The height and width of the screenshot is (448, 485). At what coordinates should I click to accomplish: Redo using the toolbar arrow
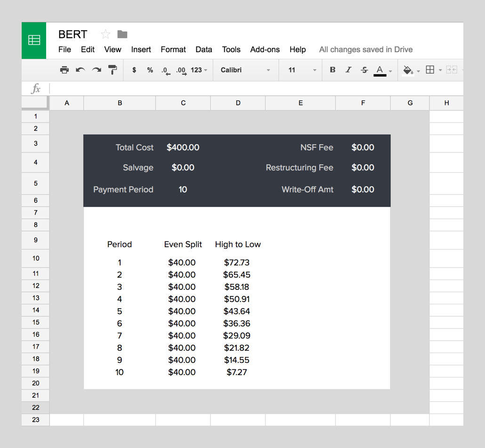97,70
